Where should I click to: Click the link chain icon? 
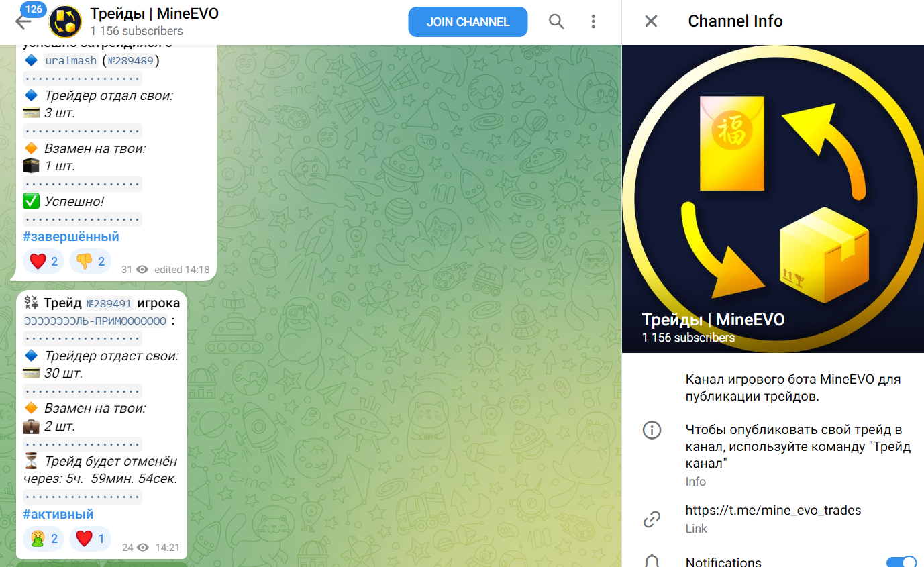click(652, 519)
